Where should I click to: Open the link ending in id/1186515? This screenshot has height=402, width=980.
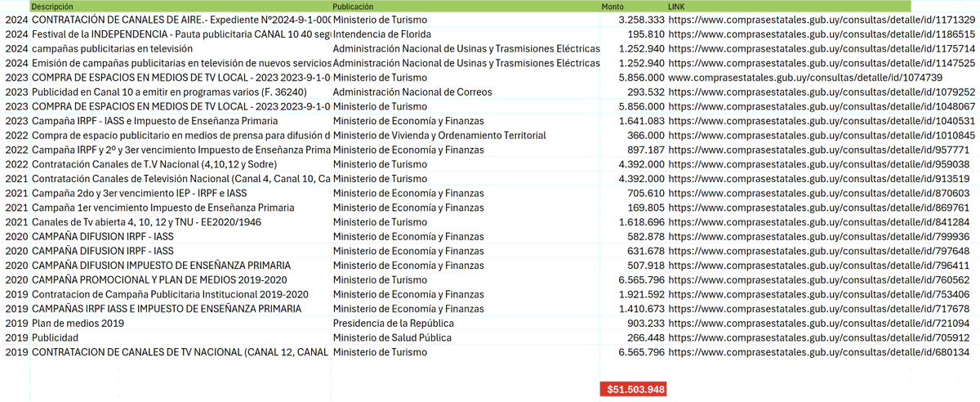pos(822,34)
